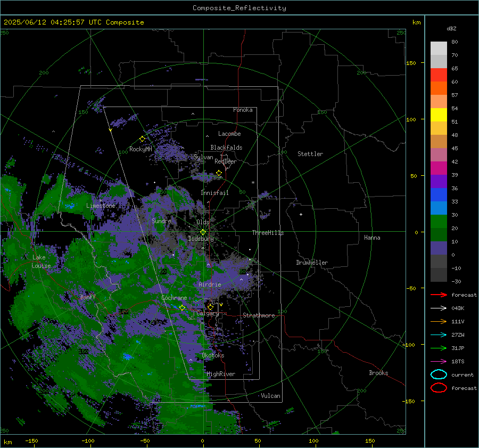479x448 pixels.
Task: Click the Vulcan map label
Action: 271,396
